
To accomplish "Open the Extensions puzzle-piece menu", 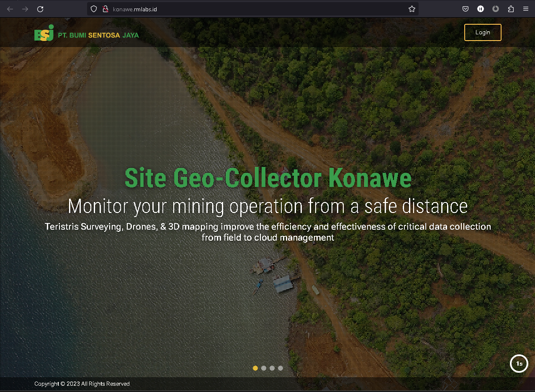I will (511, 9).
